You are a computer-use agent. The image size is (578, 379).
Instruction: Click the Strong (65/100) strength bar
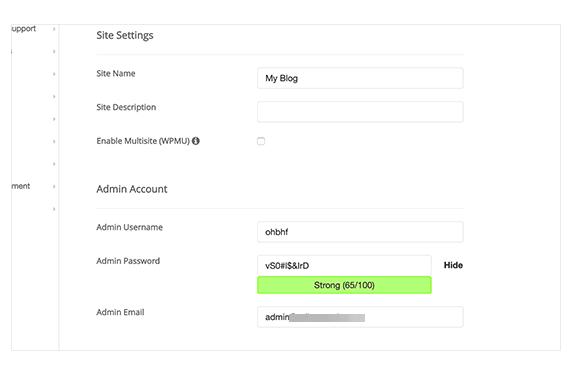click(344, 285)
